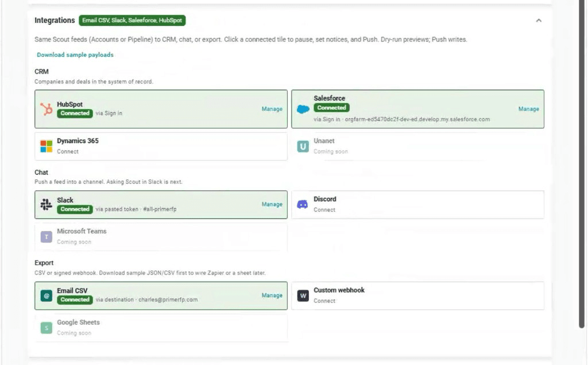Click the Custom webhook title
Viewport: 588px width, 365px height.
339,290
